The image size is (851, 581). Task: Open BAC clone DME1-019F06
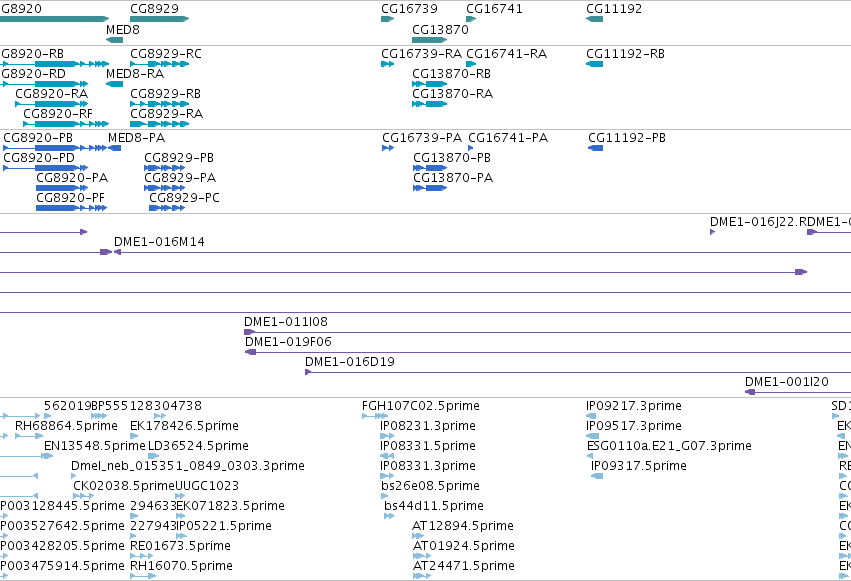click(288, 342)
